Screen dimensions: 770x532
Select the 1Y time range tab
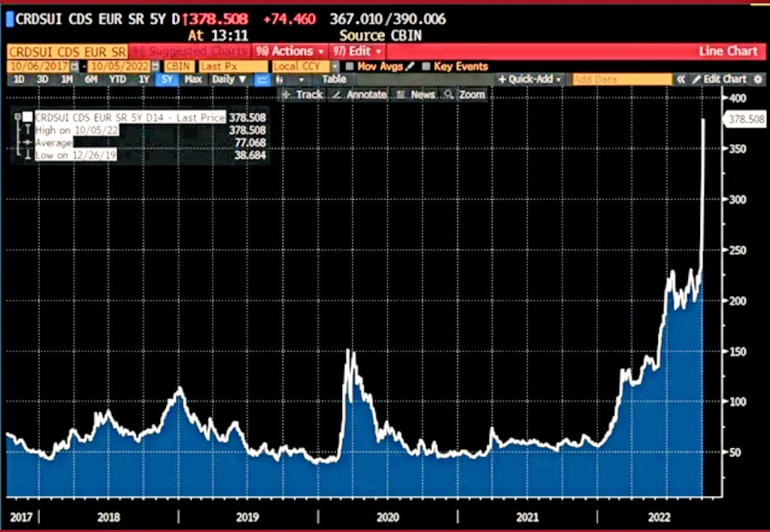coord(144,80)
